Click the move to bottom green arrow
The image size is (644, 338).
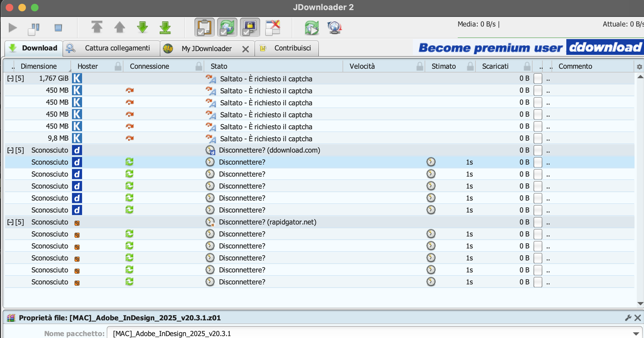(x=165, y=28)
